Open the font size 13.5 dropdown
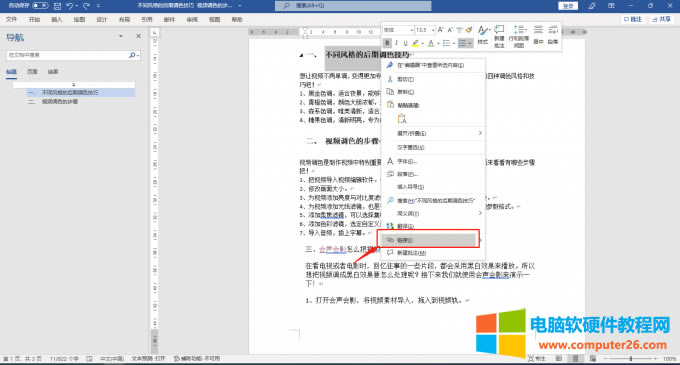 click(425, 30)
